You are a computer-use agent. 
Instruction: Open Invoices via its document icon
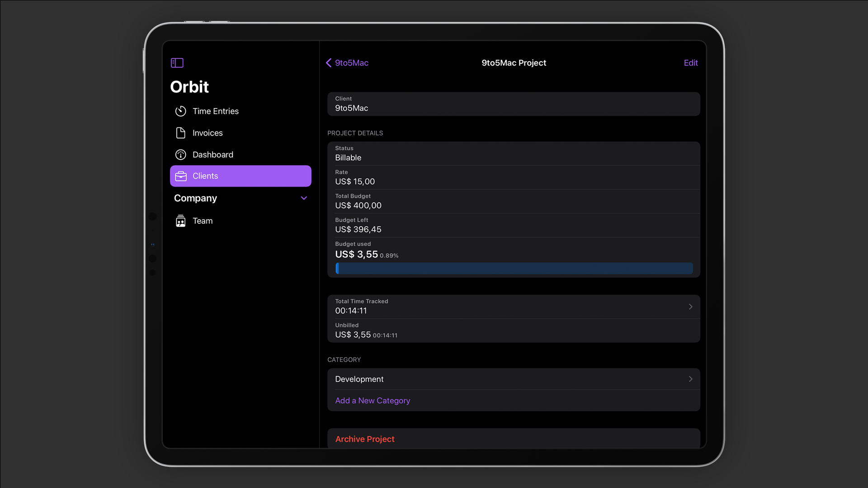coord(180,132)
